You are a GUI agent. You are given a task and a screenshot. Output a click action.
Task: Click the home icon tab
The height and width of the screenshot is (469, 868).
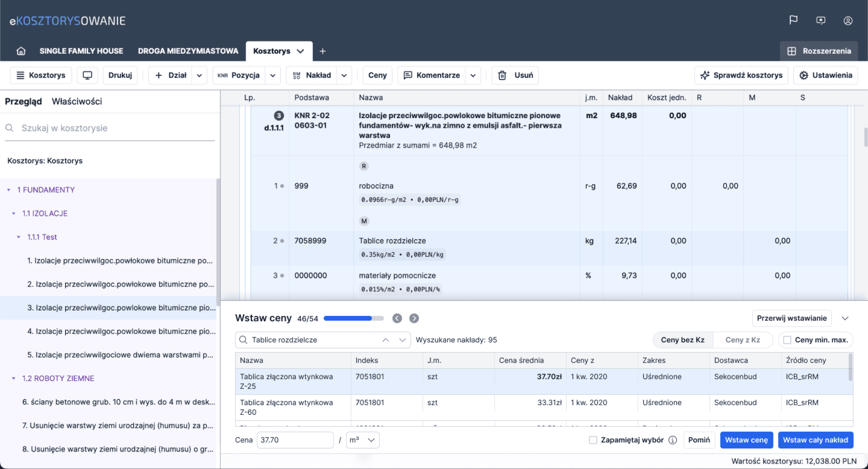(x=21, y=51)
